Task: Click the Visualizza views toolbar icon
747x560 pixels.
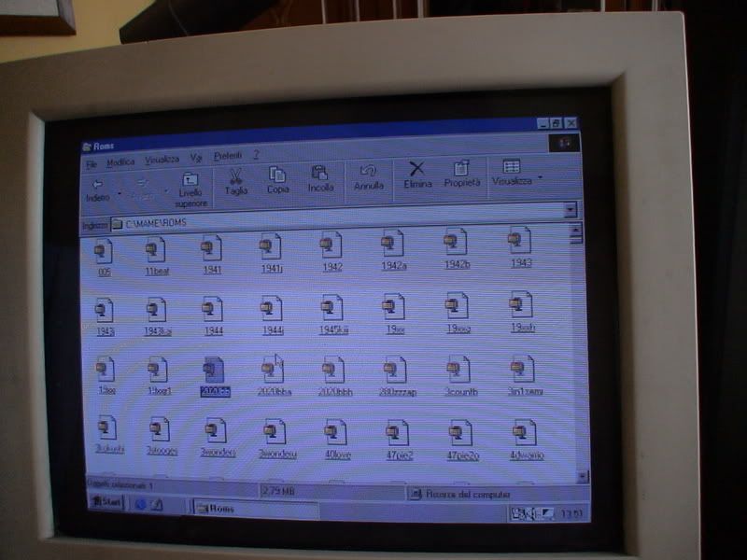Action: [511, 166]
